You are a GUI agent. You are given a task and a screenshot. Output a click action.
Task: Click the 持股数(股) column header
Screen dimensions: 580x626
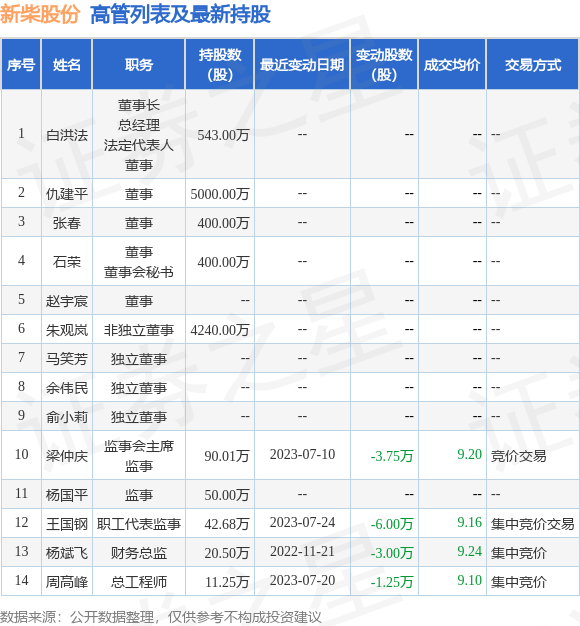pyautogui.click(x=220, y=64)
